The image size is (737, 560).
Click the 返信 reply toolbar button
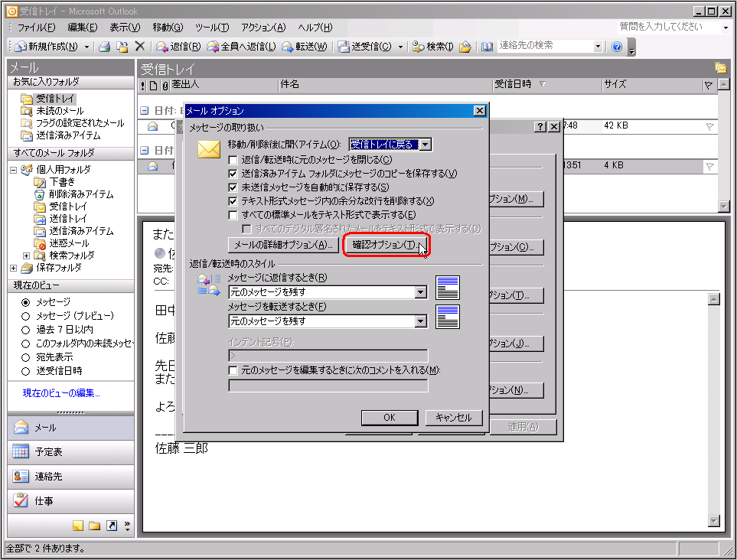click(x=178, y=47)
